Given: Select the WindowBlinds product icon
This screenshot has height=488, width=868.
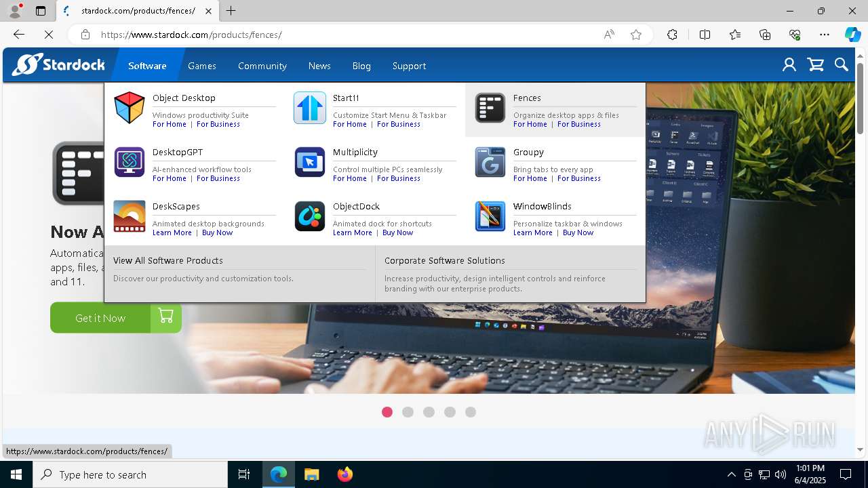Looking at the screenshot, I should click(x=490, y=216).
